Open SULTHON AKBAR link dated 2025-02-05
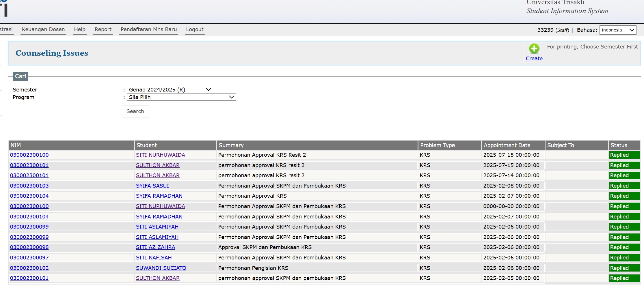The image size is (644, 288). coord(158,278)
